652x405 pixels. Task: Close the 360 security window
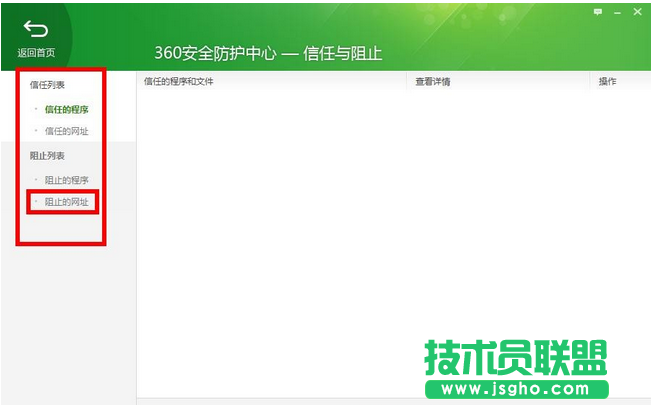(637, 11)
